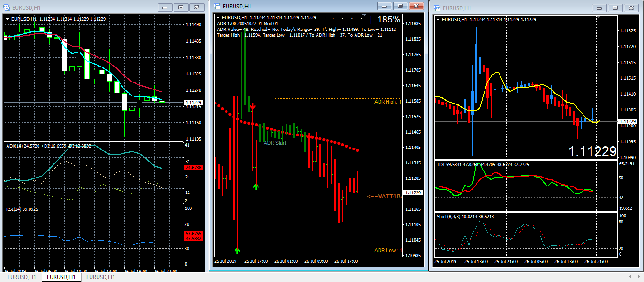644x282 pixels.
Task: Click the 185% readout in middle chart
Action: tap(389, 20)
